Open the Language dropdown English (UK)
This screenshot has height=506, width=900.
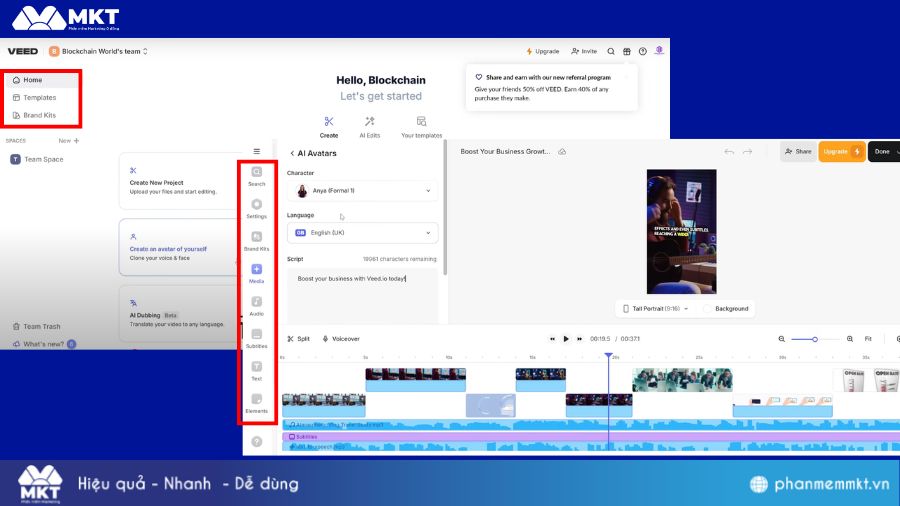click(x=362, y=233)
